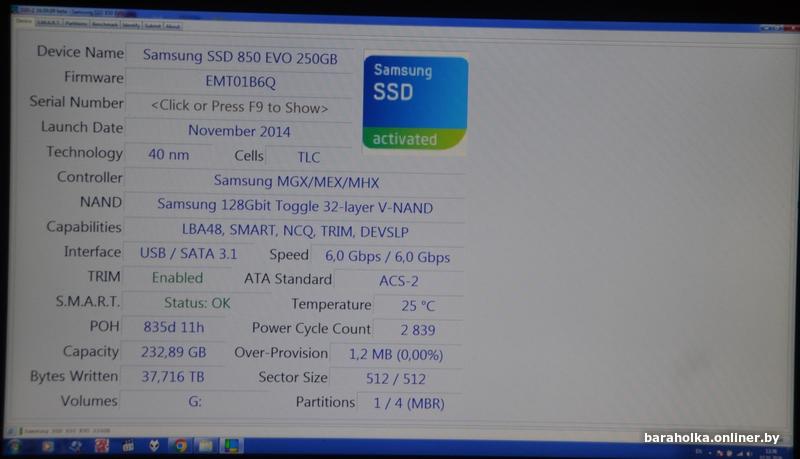This screenshot has width=800, height=459.
Task: Select the firmware value 'EMT01B6Q'
Action: pos(240,82)
